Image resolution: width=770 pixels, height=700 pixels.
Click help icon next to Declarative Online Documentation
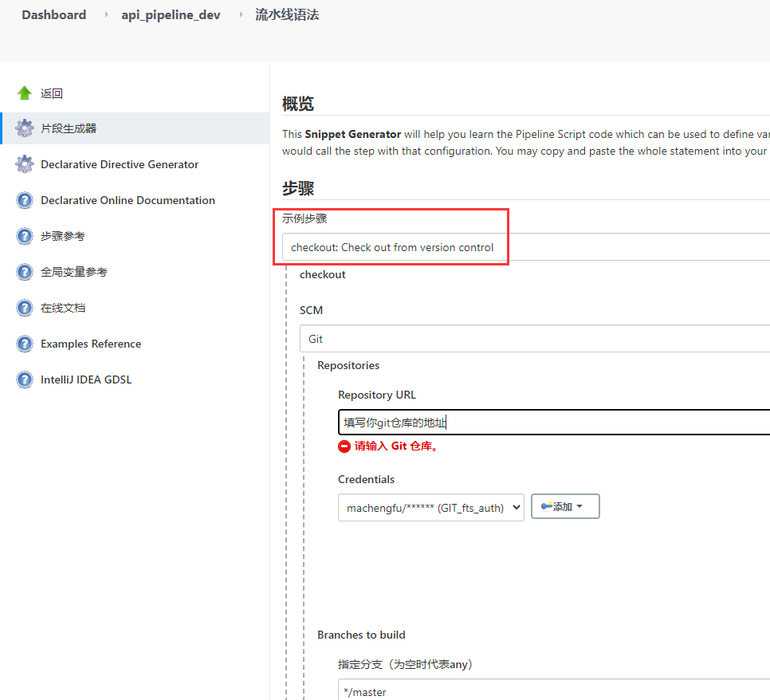[25, 200]
